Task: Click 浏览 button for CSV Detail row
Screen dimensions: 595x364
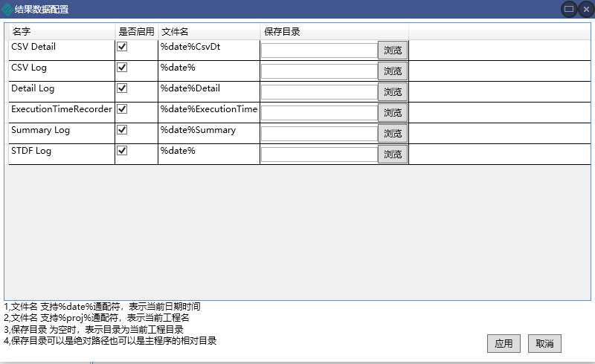Action: tap(393, 50)
